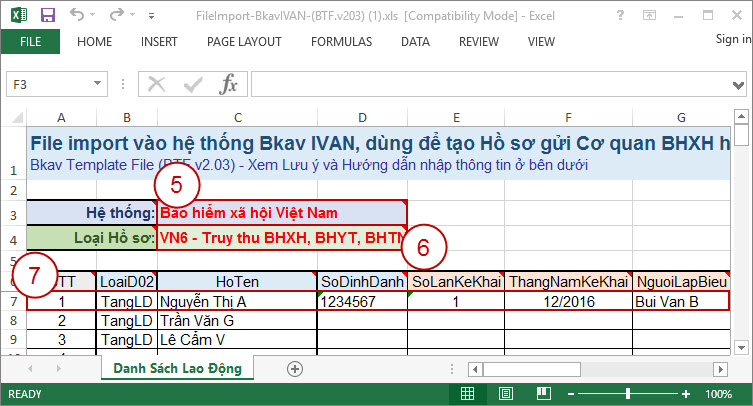Select the 'VN6 - Truy thu BHXH' cell
Screen dimensions: 753x406
coord(282,237)
